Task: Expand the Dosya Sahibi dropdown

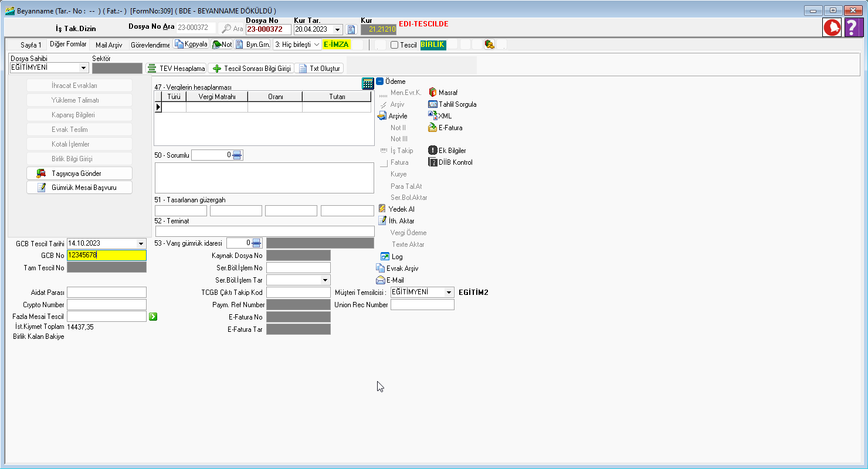Action: (84, 68)
